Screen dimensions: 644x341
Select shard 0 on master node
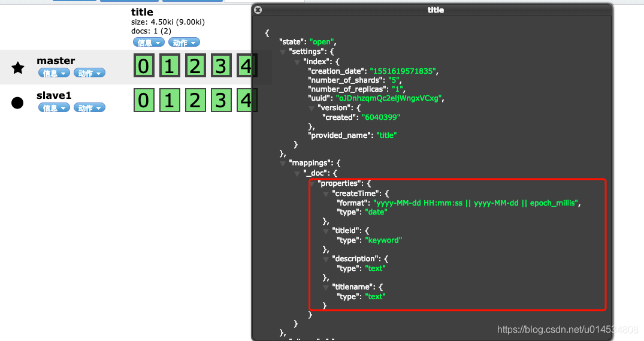(144, 65)
